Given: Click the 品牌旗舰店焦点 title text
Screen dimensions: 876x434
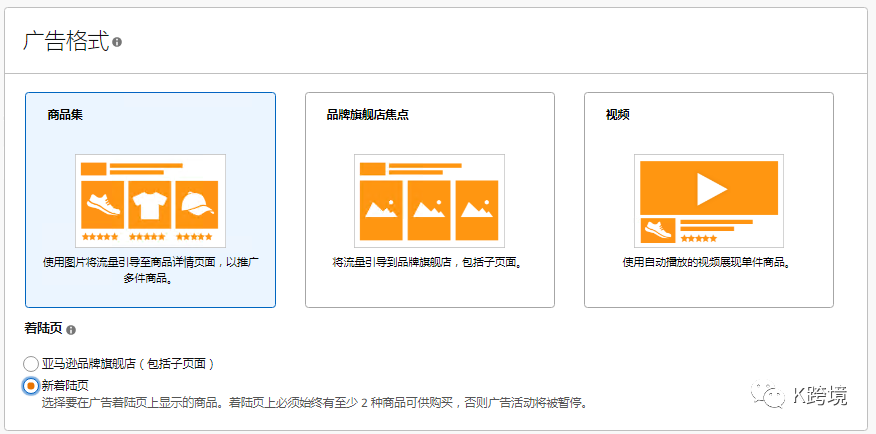Looking at the screenshot, I should point(368,115).
